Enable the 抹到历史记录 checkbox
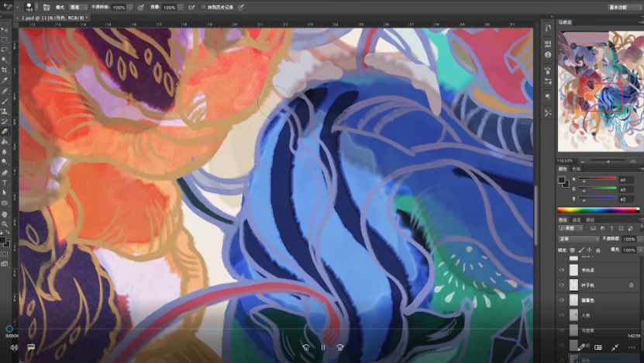The height and width of the screenshot is (363, 644). pyautogui.click(x=203, y=8)
